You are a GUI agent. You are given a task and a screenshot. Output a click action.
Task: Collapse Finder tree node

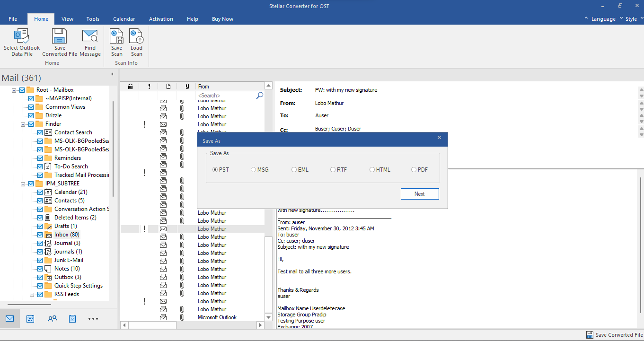coord(23,124)
